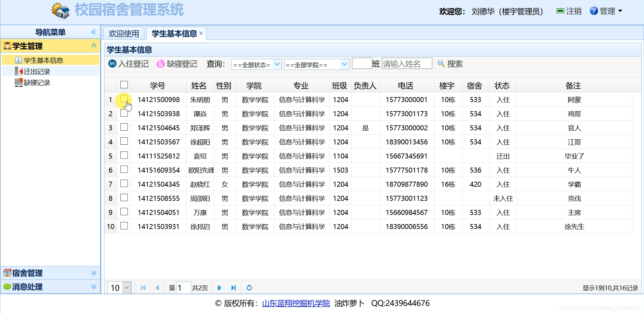The width and height of the screenshot is (644, 314).
Task: Click the 请输入姓名 name input field
Action: [407, 63]
